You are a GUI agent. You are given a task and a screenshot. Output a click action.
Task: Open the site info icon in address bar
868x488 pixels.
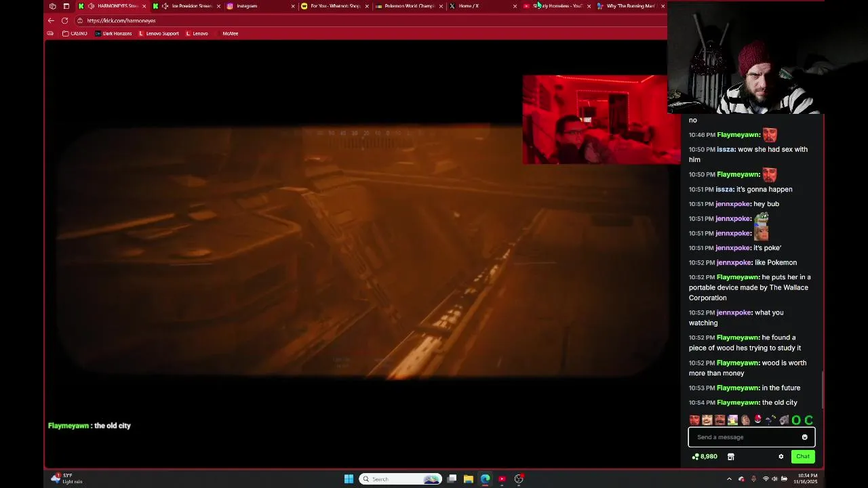[x=80, y=20]
